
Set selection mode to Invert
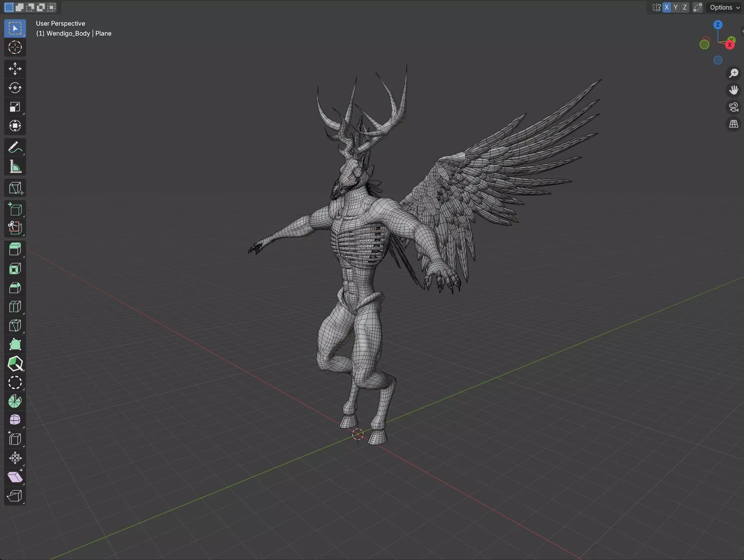(x=41, y=7)
